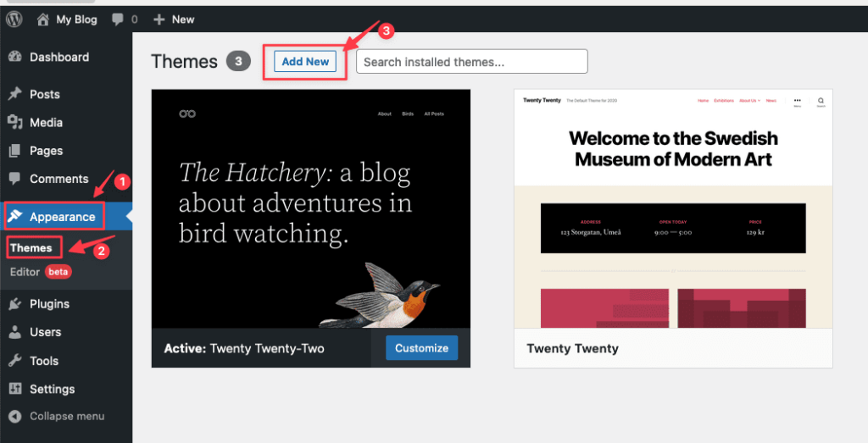Open the Media library sidebar item
868x443 pixels.
pyautogui.click(x=46, y=123)
